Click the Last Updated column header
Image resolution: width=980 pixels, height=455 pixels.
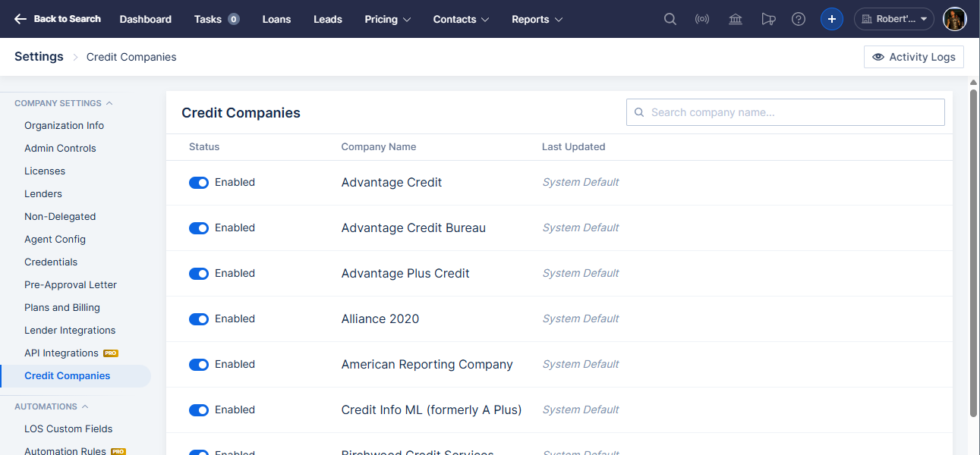click(x=574, y=147)
